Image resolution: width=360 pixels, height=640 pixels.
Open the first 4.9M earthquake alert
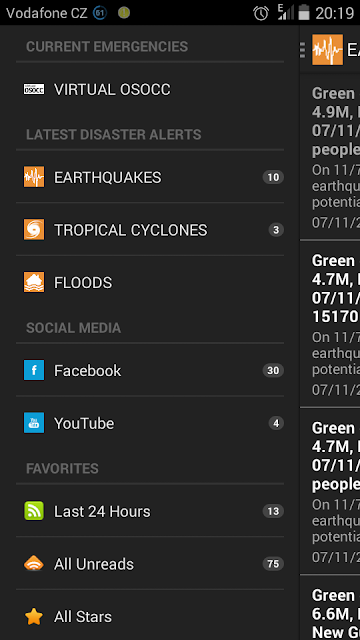tap(330, 157)
